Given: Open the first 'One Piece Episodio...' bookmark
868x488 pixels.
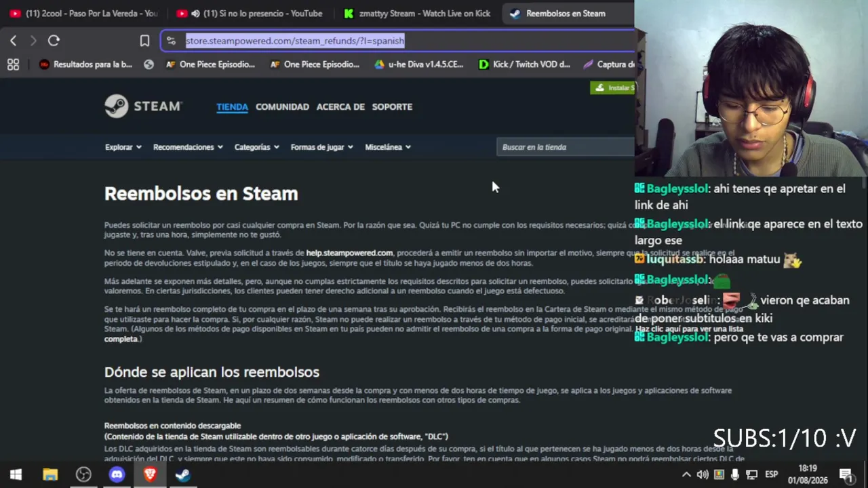Looking at the screenshot, I should pyautogui.click(x=210, y=64).
